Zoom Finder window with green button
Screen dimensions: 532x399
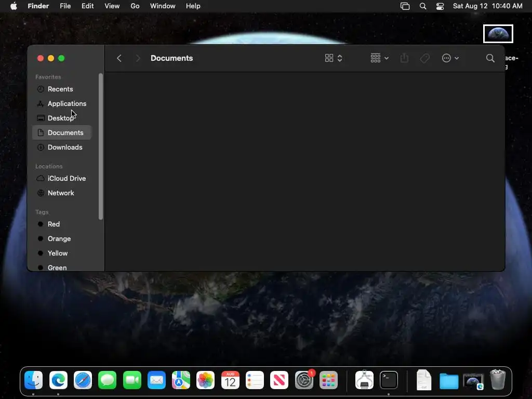pyautogui.click(x=61, y=58)
